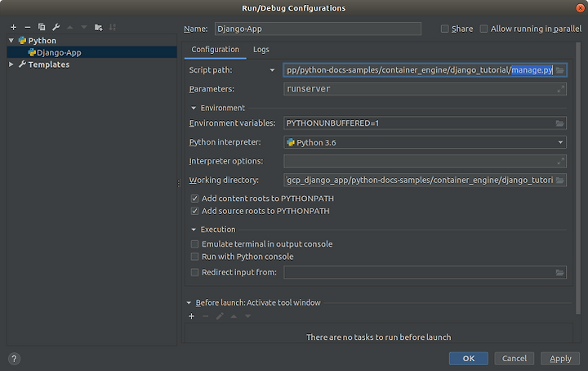588x371 pixels.
Task: Enable Emulate terminal in output console
Action: pyautogui.click(x=194, y=244)
